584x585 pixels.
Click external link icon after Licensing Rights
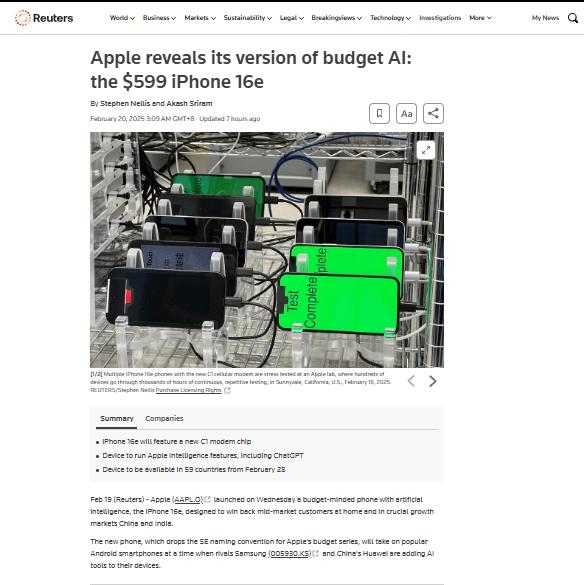[x=227, y=390]
